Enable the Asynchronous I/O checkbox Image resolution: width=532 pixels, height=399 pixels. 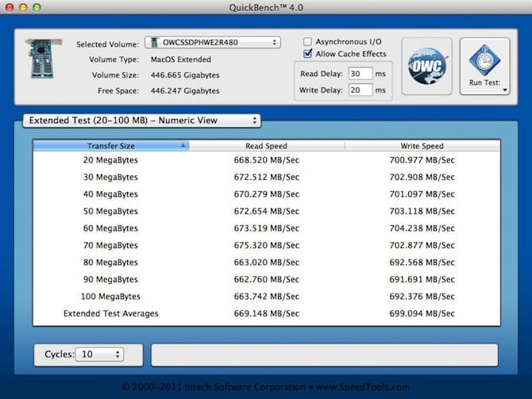(308, 41)
